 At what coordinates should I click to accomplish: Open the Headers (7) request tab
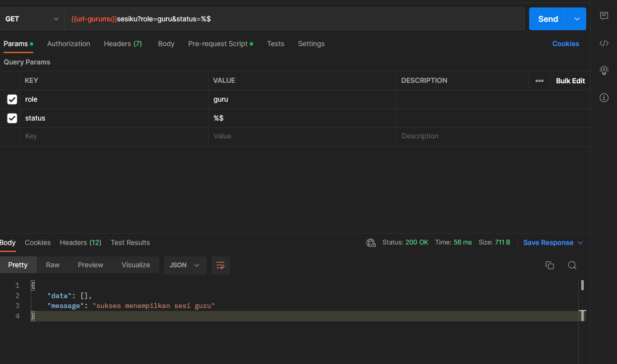pos(123,44)
